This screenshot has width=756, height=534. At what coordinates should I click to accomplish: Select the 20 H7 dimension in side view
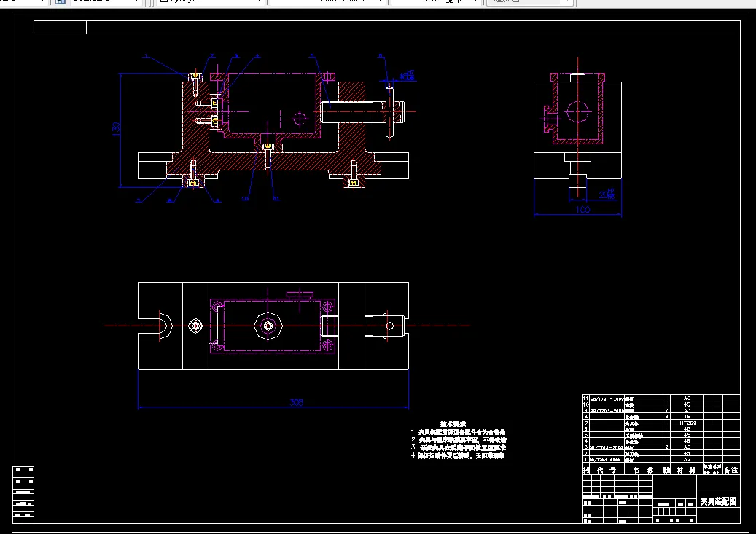click(607, 194)
